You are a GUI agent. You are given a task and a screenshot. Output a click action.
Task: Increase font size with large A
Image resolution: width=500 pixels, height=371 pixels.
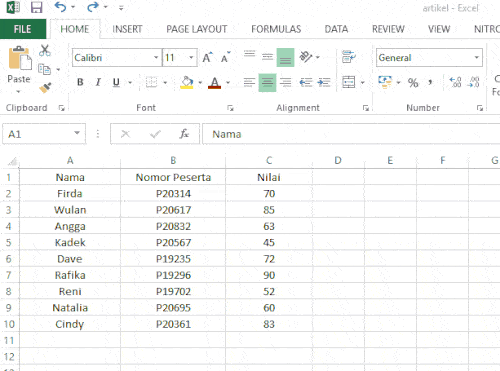point(207,57)
